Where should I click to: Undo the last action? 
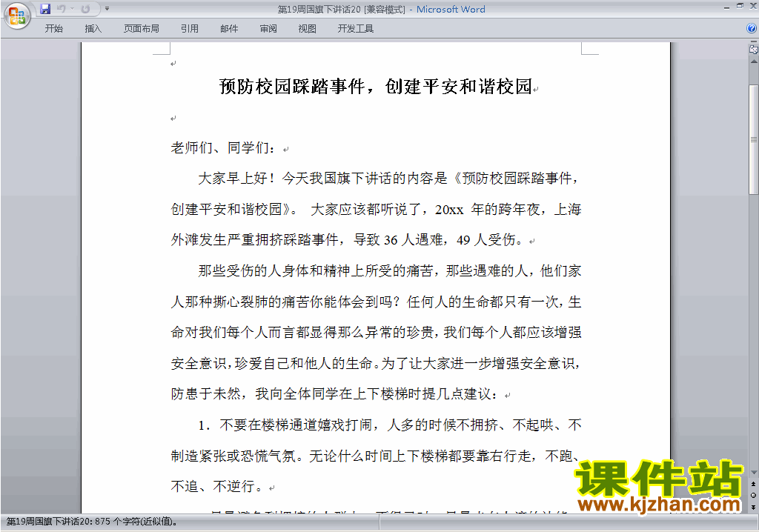tap(61, 9)
